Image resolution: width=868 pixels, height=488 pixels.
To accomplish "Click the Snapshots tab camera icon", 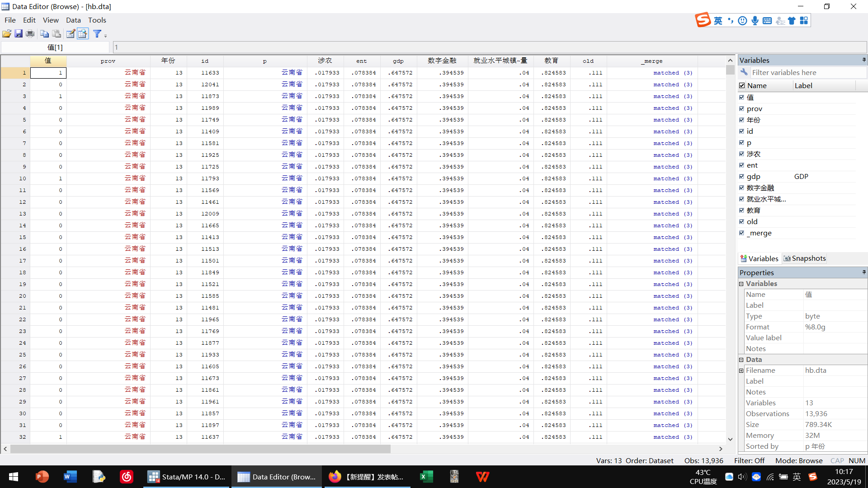I will pyautogui.click(x=787, y=258).
